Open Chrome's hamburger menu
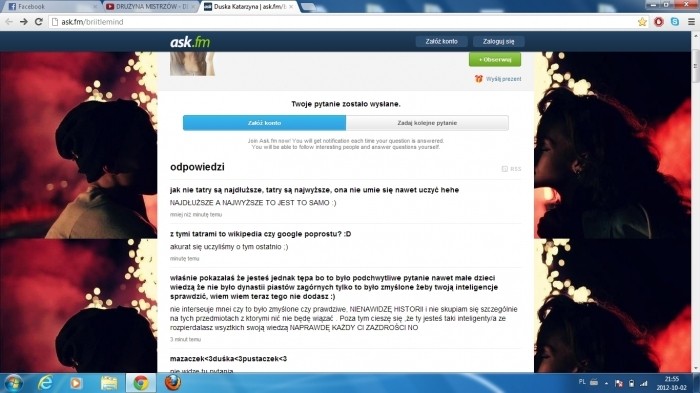Viewport: 700px width, 393px height. pos(691,21)
